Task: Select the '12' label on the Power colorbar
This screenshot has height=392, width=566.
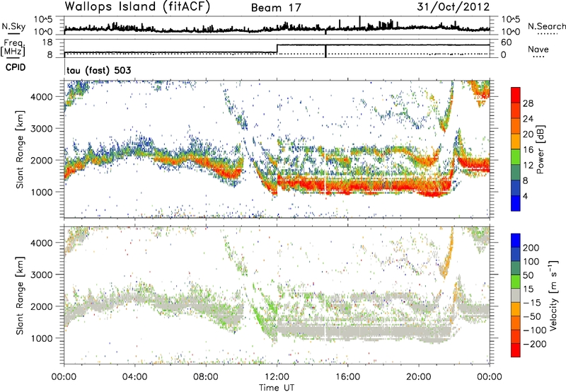Action: click(528, 166)
